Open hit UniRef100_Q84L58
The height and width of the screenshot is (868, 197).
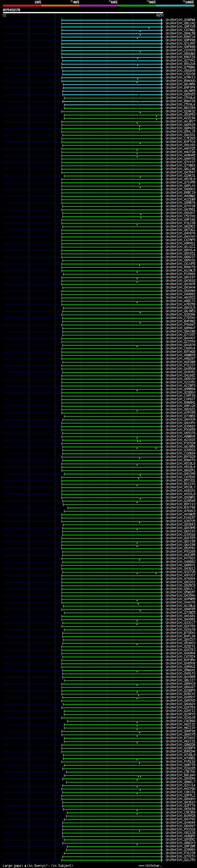pyautogui.click(x=180, y=33)
